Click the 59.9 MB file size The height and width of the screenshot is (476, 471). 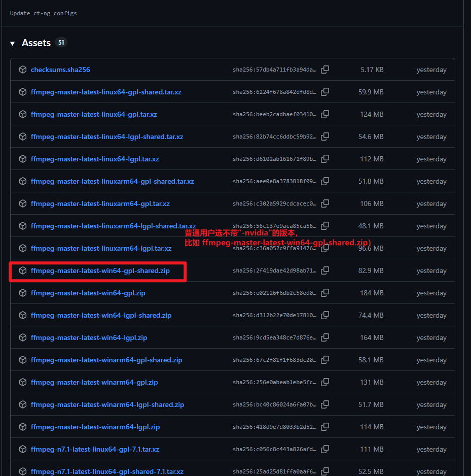(x=371, y=92)
